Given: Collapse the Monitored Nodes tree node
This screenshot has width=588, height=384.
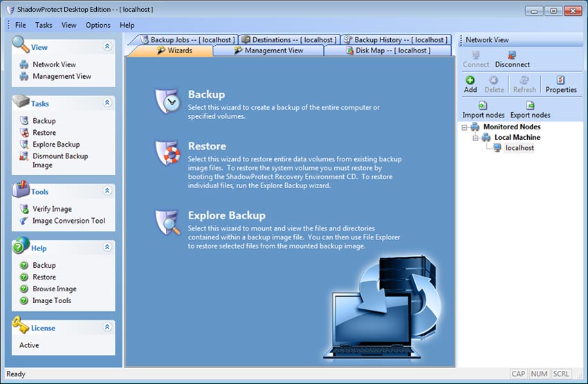Looking at the screenshot, I should 464,127.
